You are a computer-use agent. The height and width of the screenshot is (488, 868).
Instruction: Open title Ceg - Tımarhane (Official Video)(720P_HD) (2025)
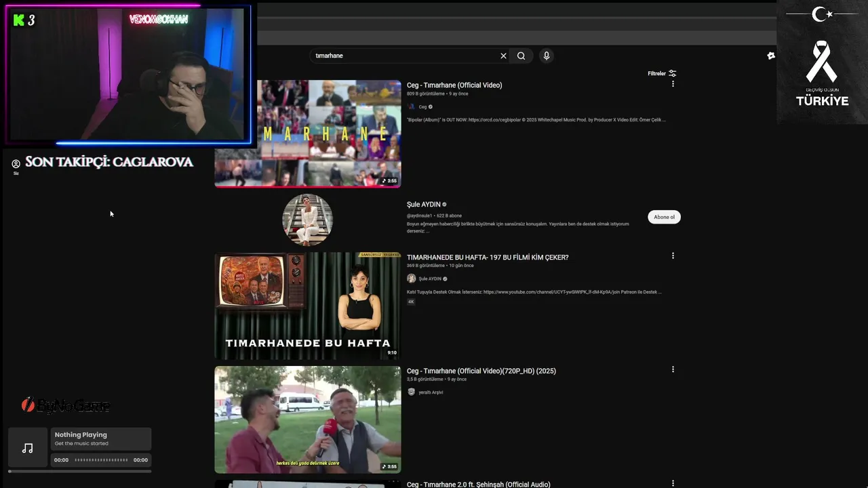coord(481,371)
